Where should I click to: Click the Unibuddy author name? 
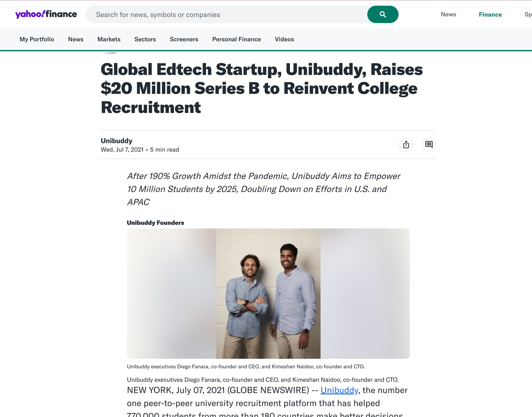(x=117, y=141)
